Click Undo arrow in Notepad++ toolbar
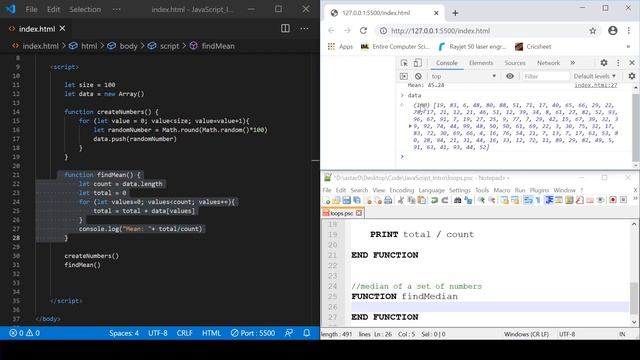The image size is (640, 360). pyautogui.click(x=434, y=200)
